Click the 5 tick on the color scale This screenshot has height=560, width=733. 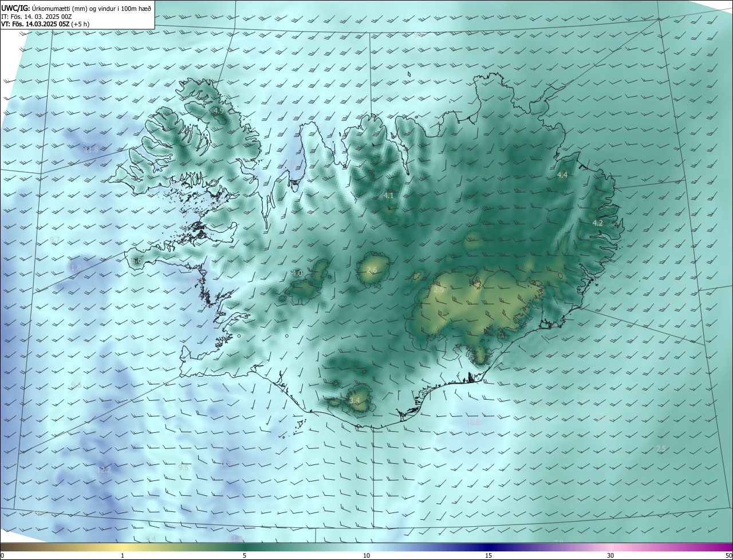[x=245, y=555]
